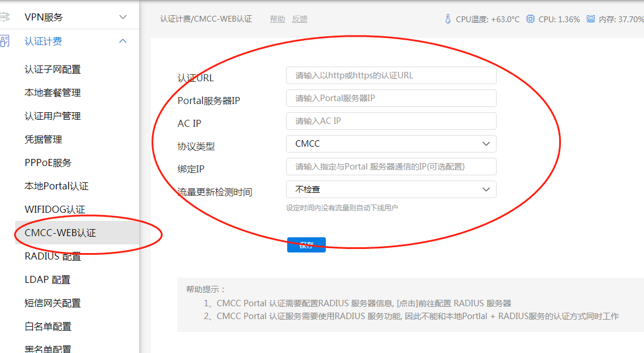Expand the VPN服务 menu section

(123, 18)
